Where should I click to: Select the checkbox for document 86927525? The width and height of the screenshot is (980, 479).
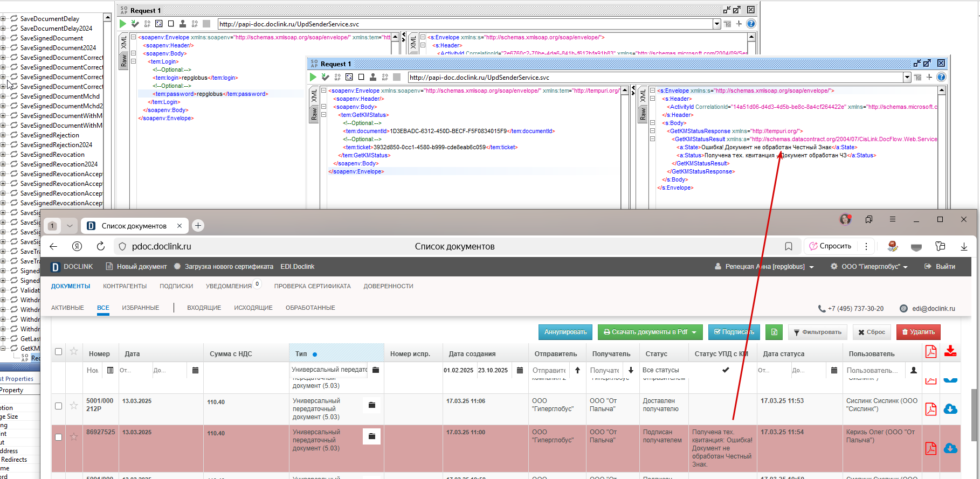click(x=59, y=437)
